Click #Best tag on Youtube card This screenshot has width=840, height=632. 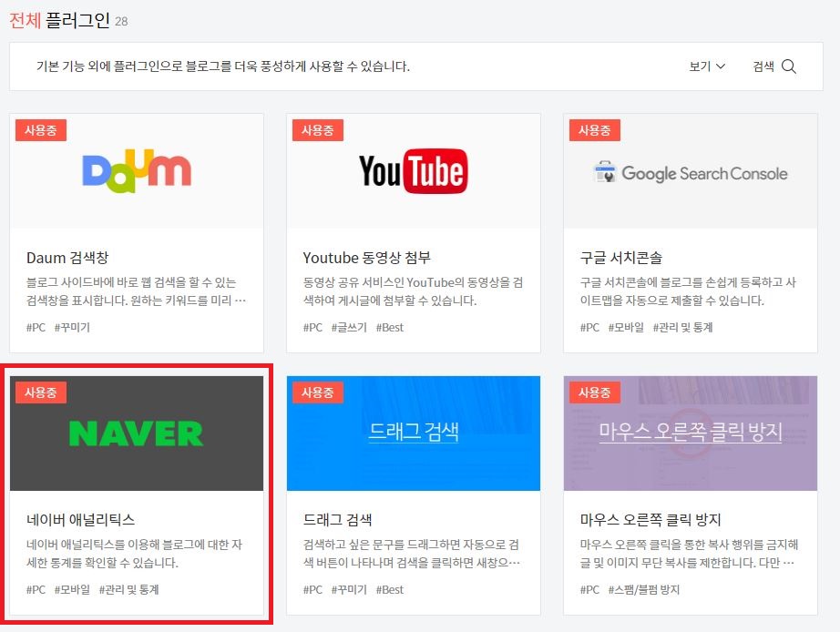point(389,327)
